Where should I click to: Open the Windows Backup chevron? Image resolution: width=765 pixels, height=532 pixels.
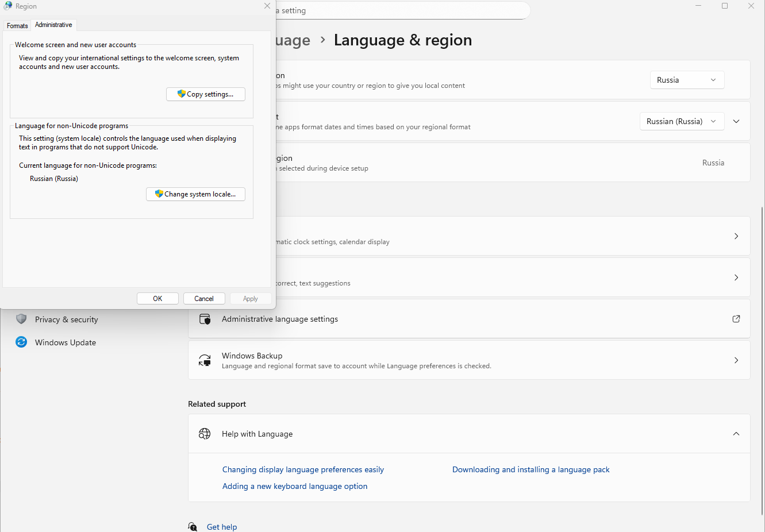(736, 360)
